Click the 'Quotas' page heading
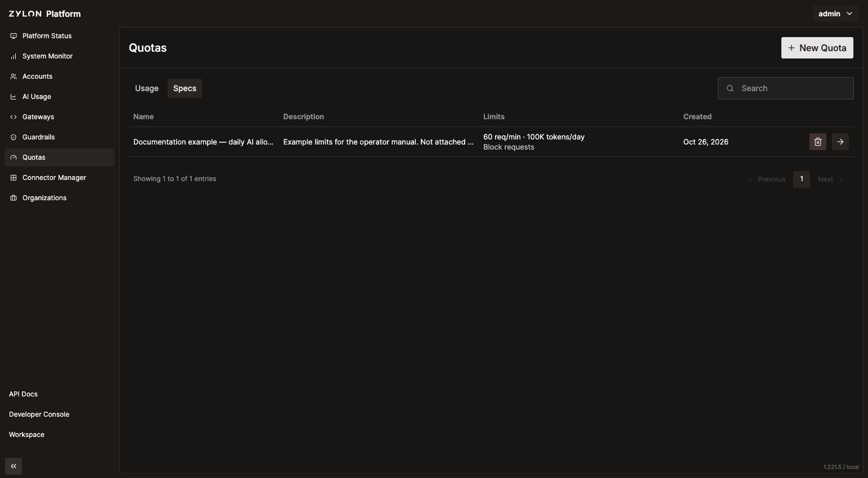The height and width of the screenshot is (478, 868). (148, 48)
